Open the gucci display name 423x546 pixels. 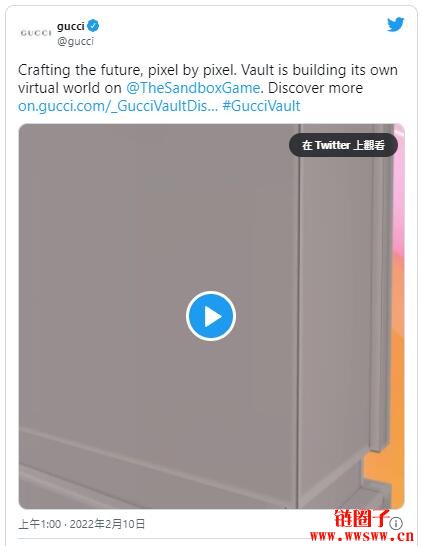(x=71, y=26)
